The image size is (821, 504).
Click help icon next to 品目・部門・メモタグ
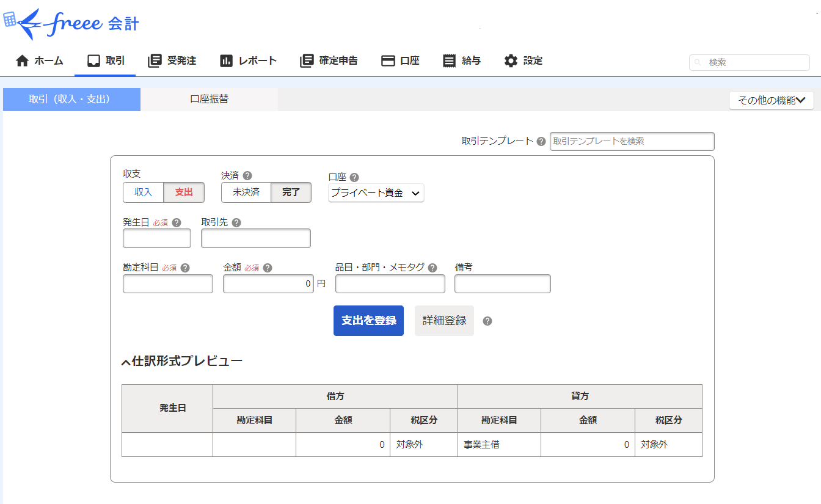click(432, 268)
